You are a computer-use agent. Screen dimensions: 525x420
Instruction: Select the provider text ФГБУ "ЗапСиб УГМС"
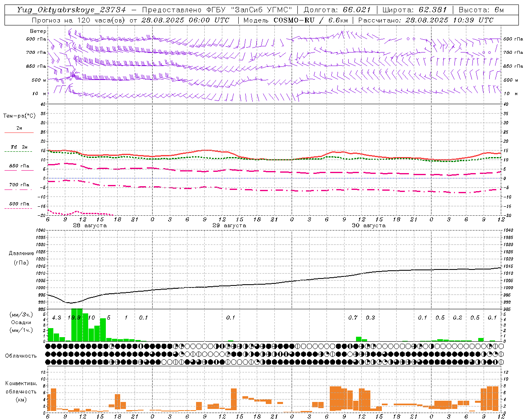click(251, 10)
